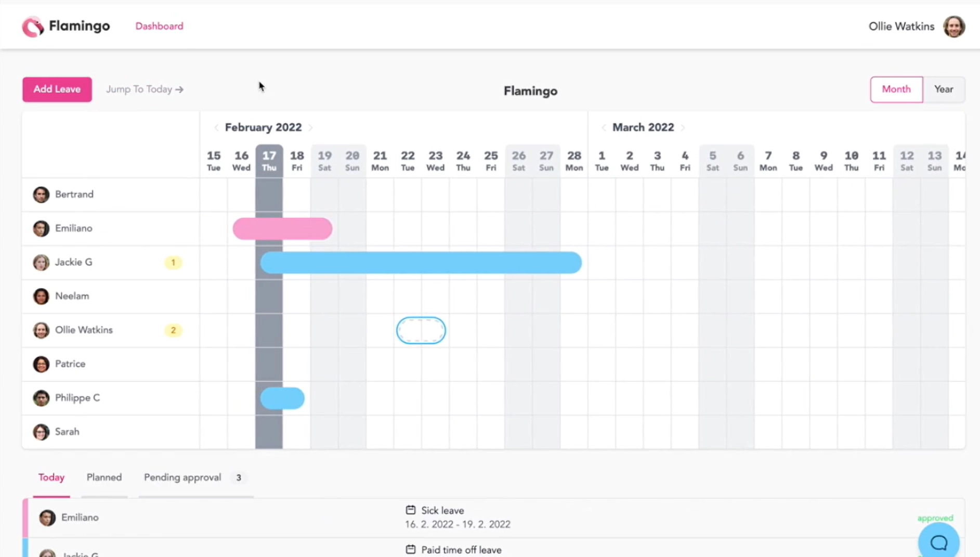
Task: Open the chat support bubble
Action: pyautogui.click(x=938, y=542)
